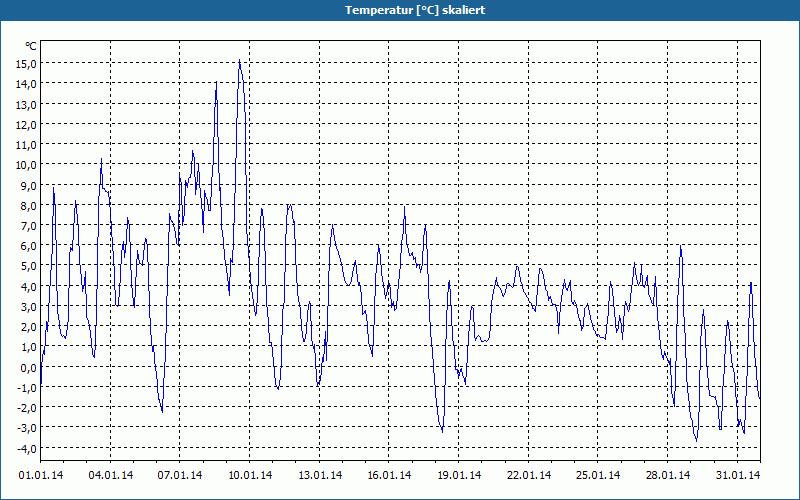Image resolution: width=800 pixels, height=500 pixels.
Task: Click the 31.01.14 date label
Action: point(737,476)
